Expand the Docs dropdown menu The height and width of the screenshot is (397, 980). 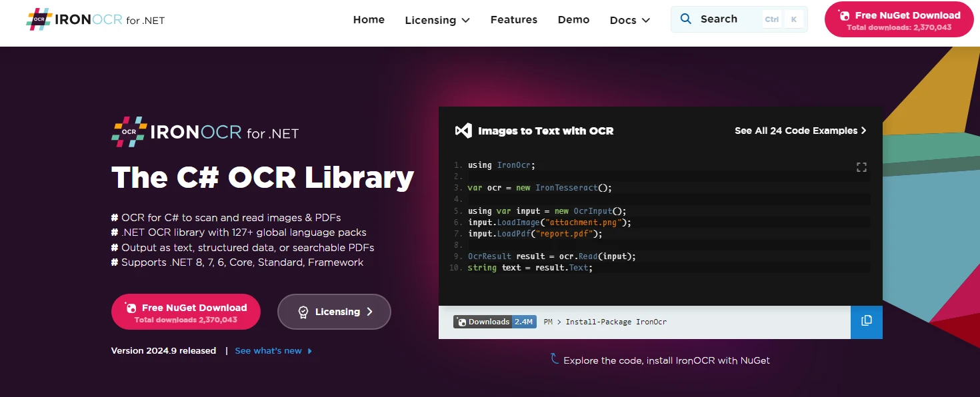(629, 20)
